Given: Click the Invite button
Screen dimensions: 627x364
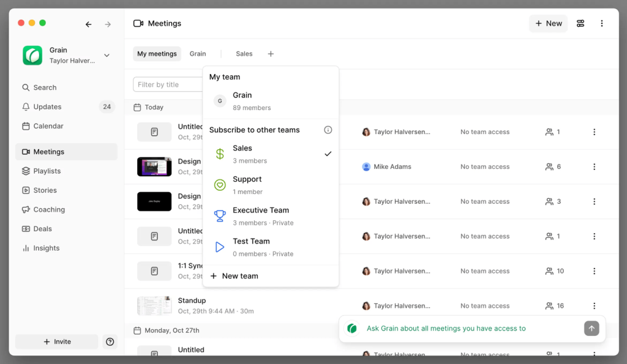Looking at the screenshot, I should [x=57, y=341].
